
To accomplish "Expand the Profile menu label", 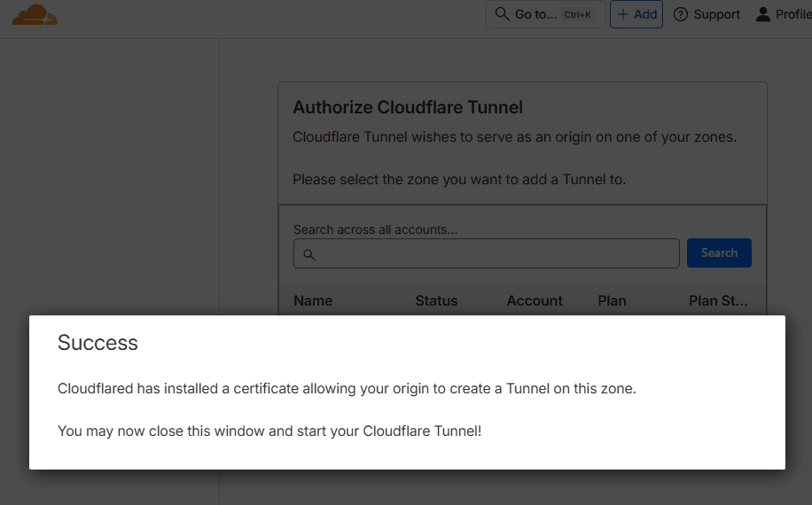I will point(792,14).
